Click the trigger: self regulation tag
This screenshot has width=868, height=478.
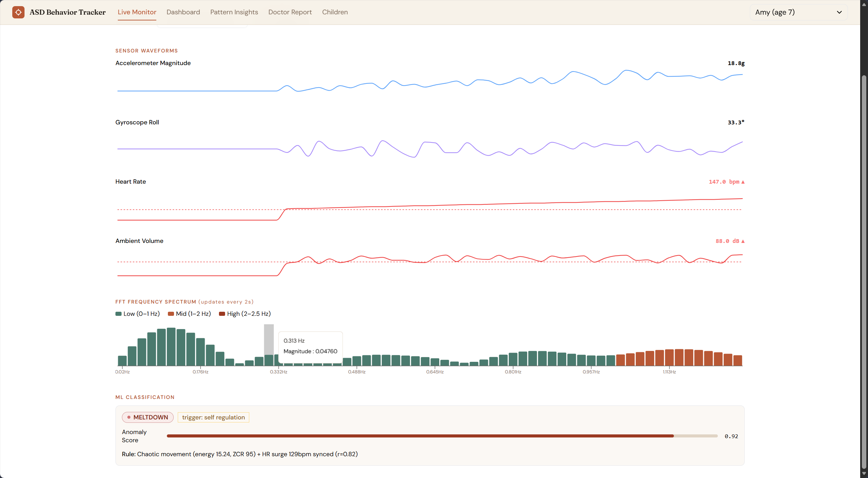pos(213,417)
